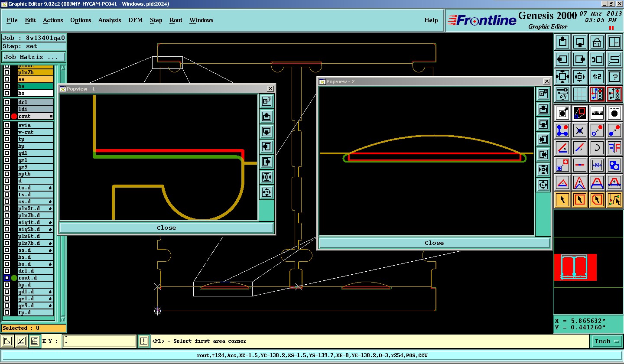Select the ruler measurement tool
The height and width of the screenshot is (364, 624).
(597, 113)
